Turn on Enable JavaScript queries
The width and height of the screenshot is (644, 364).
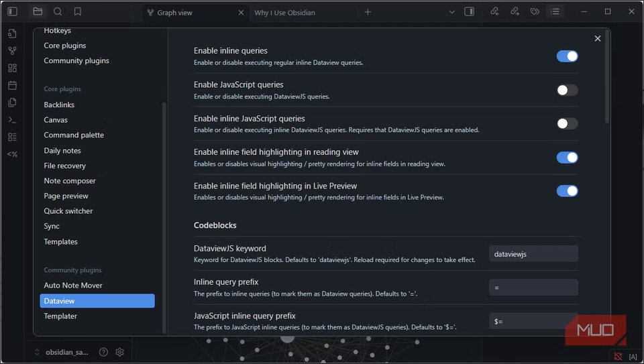[x=567, y=90]
